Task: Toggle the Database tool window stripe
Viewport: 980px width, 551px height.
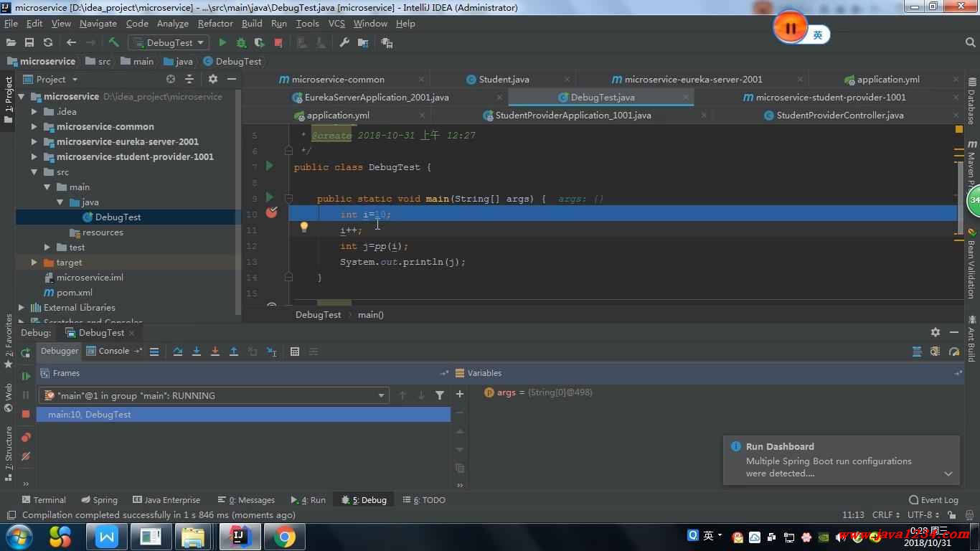Action: pyautogui.click(x=972, y=100)
